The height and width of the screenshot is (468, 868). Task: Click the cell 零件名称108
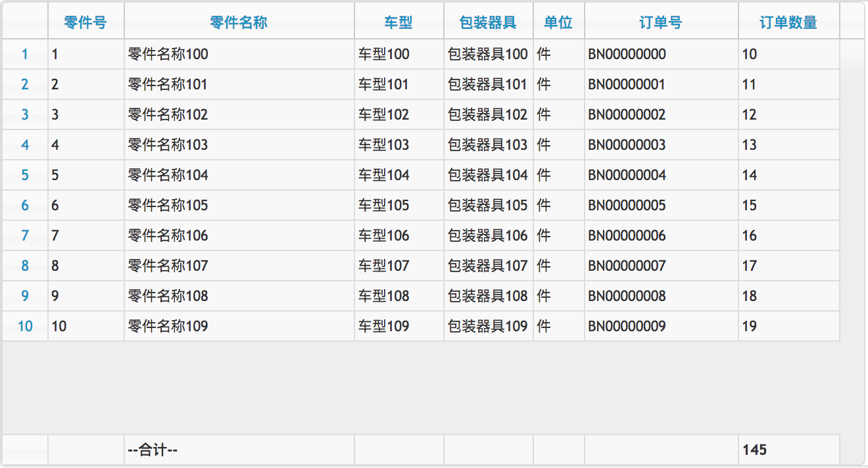tap(239, 296)
